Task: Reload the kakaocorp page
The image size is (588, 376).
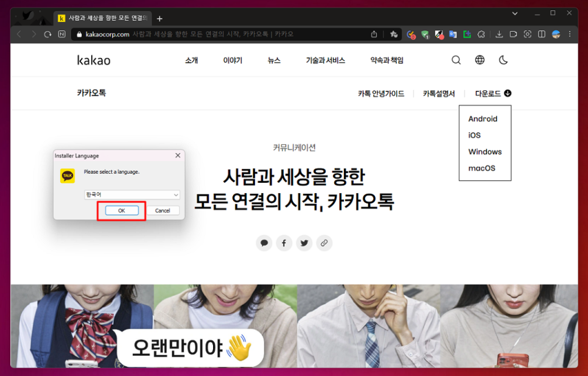Action: click(47, 34)
